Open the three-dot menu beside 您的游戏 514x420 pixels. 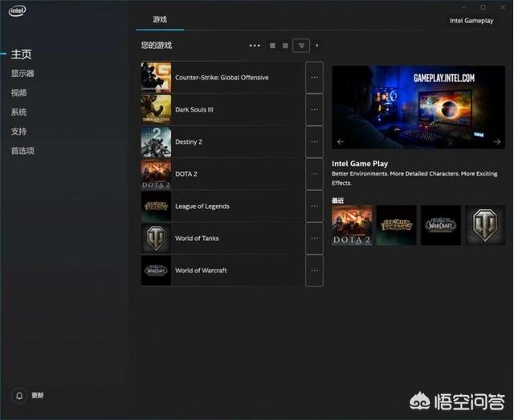coord(255,46)
